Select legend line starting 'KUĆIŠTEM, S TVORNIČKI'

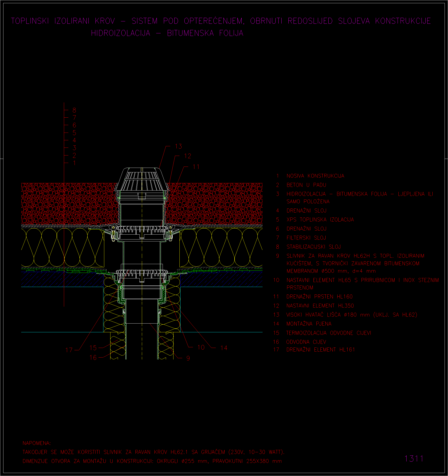(x=353, y=264)
